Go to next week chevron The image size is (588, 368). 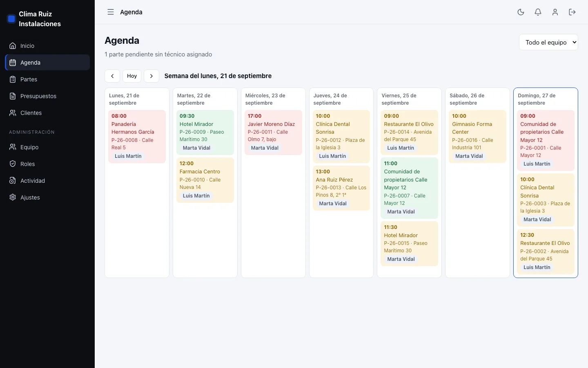[151, 76]
